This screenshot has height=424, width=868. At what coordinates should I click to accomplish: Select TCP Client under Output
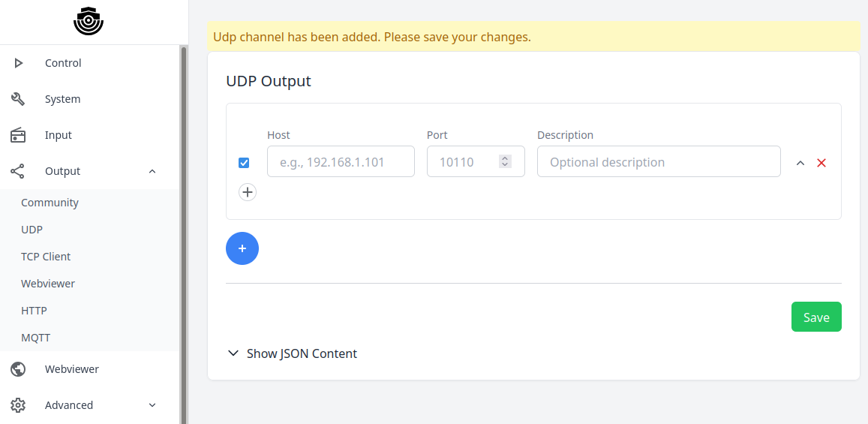point(46,257)
